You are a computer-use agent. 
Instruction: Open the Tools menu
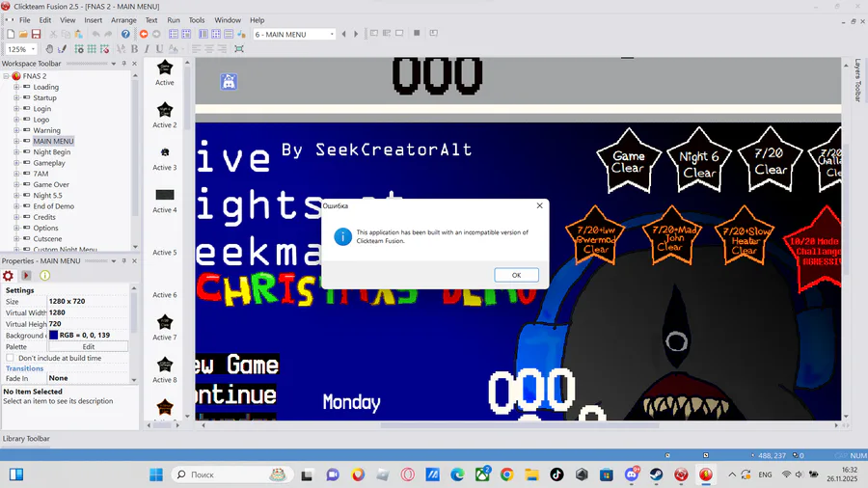tap(197, 20)
